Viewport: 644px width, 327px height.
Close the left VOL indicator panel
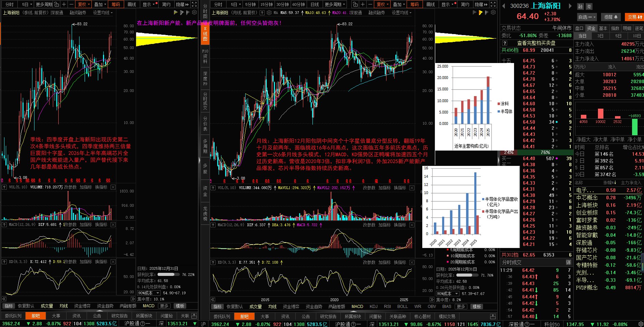(113, 187)
